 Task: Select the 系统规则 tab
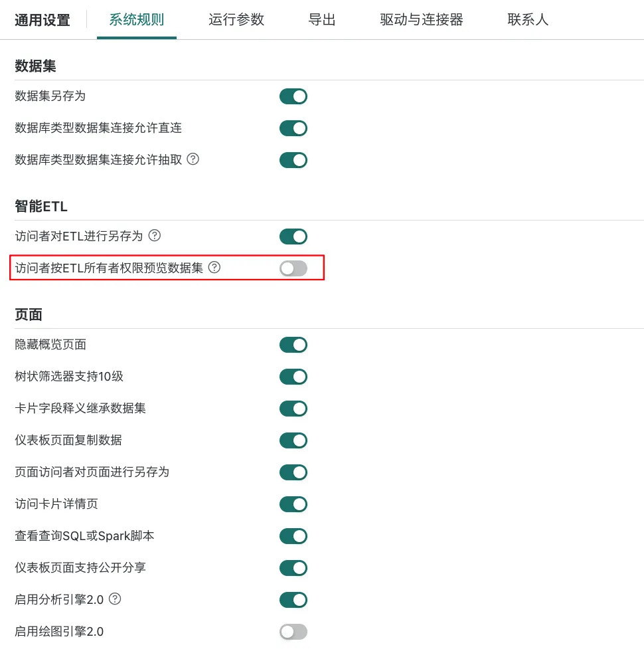coord(136,20)
